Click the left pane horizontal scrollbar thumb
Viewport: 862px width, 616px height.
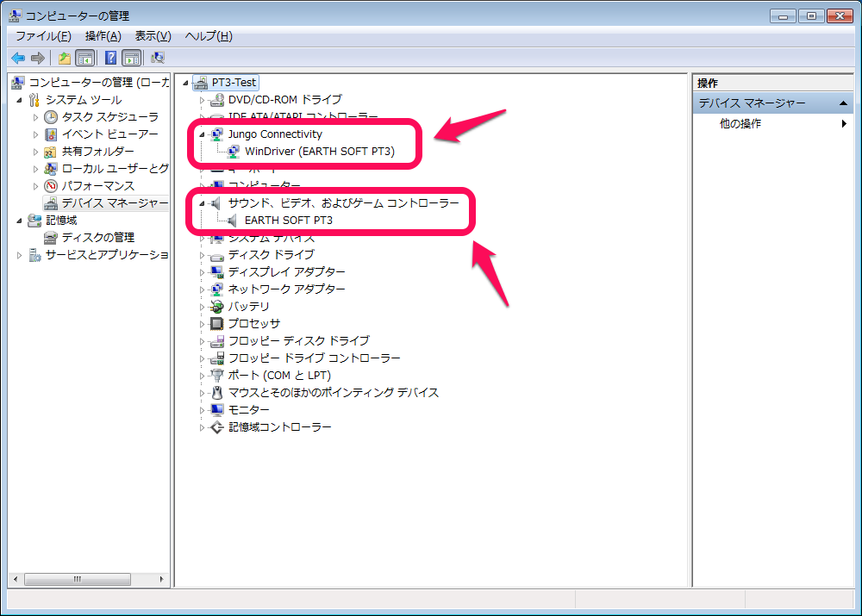78,579
